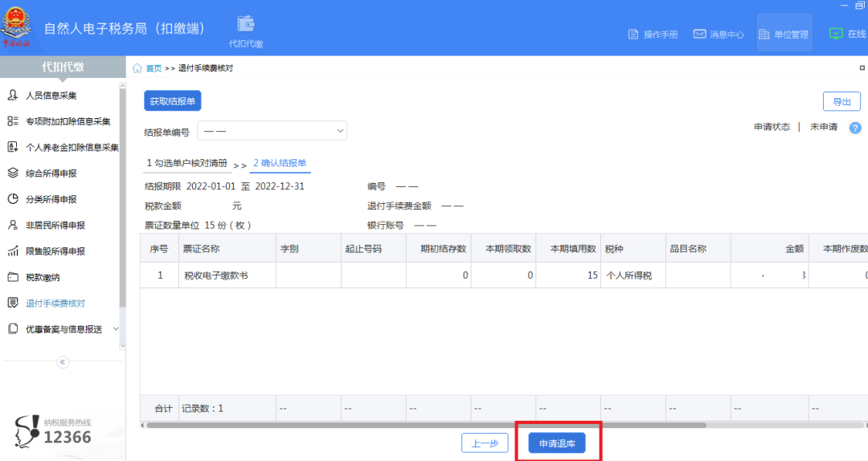The image size is (868, 461).
Task: Click the 导出 export button
Action: (842, 102)
